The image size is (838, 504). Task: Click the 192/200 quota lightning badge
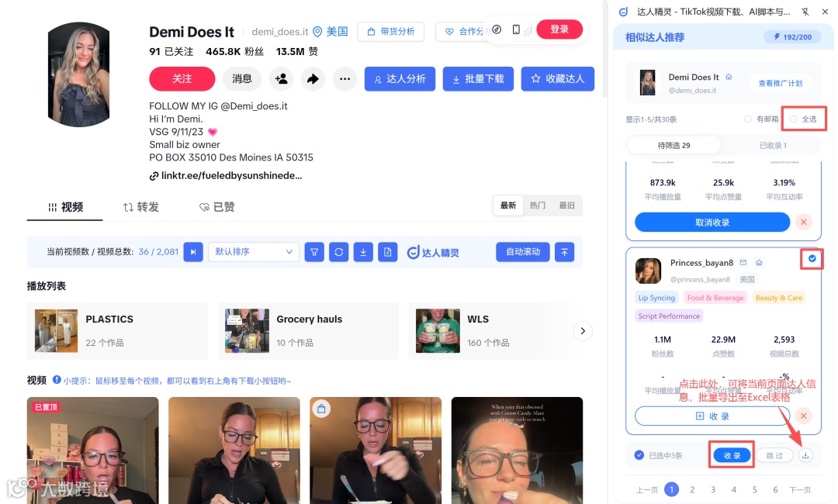tap(792, 37)
